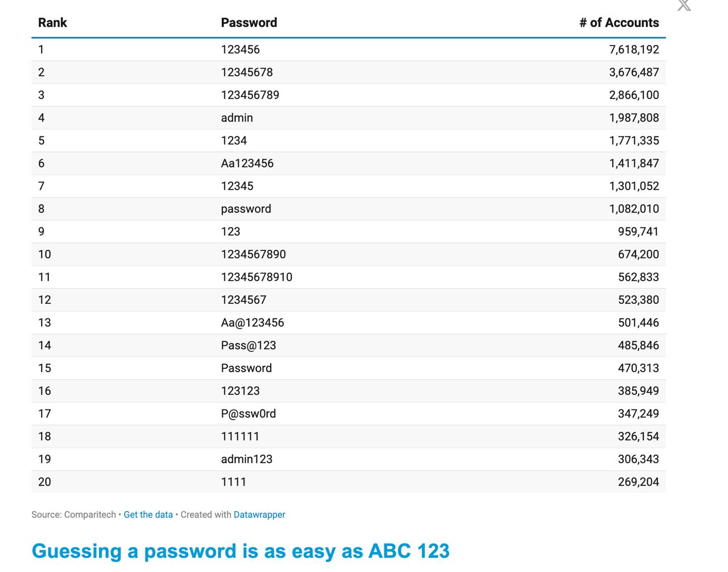Image resolution: width=728 pixels, height=572 pixels.
Task: Select the 'Aa123456' password cell
Action: (247, 163)
